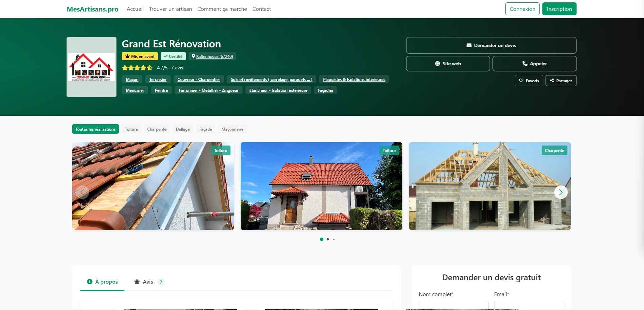Click the carousel next arrow
Image resolution: width=644 pixels, height=310 pixels.
click(x=561, y=192)
